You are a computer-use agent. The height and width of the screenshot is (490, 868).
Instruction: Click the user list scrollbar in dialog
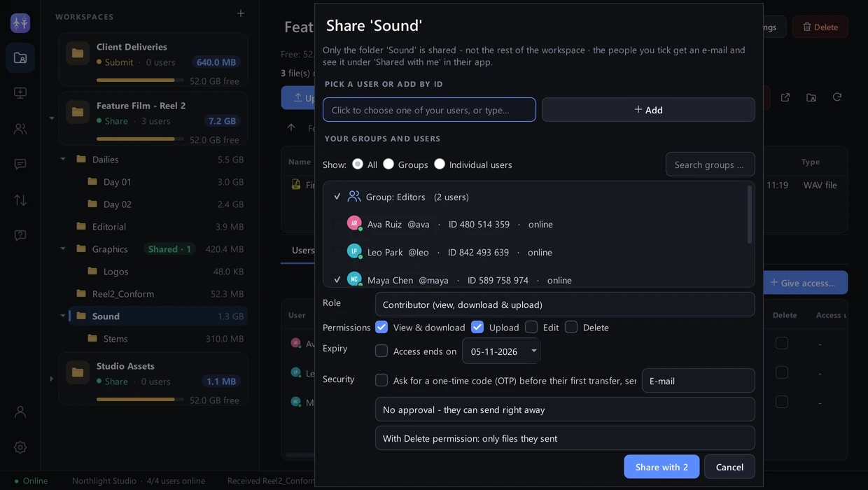[x=750, y=215]
